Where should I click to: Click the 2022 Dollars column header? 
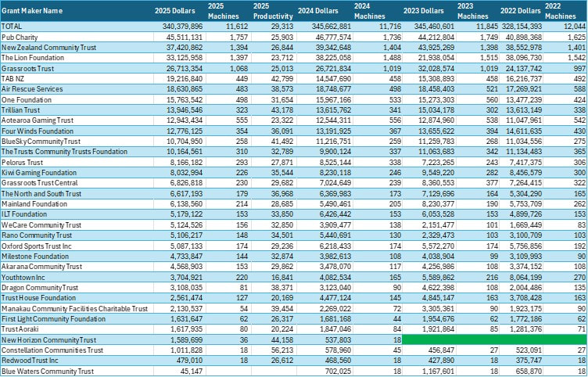[x=520, y=11]
